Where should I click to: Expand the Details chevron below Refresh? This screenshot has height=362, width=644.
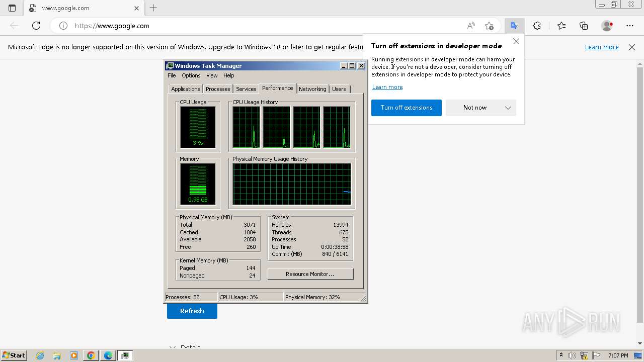[173, 347]
